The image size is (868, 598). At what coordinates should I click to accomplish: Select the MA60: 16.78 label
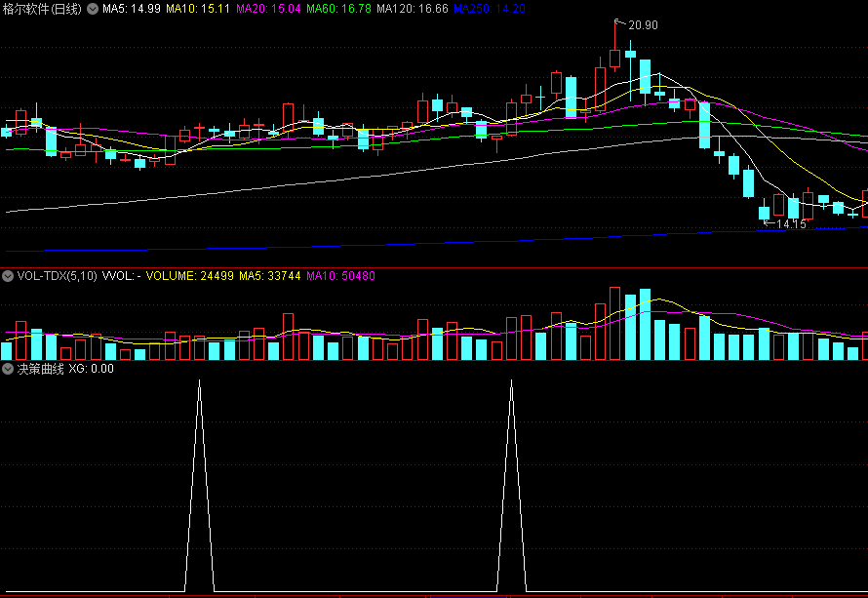[338, 9]
